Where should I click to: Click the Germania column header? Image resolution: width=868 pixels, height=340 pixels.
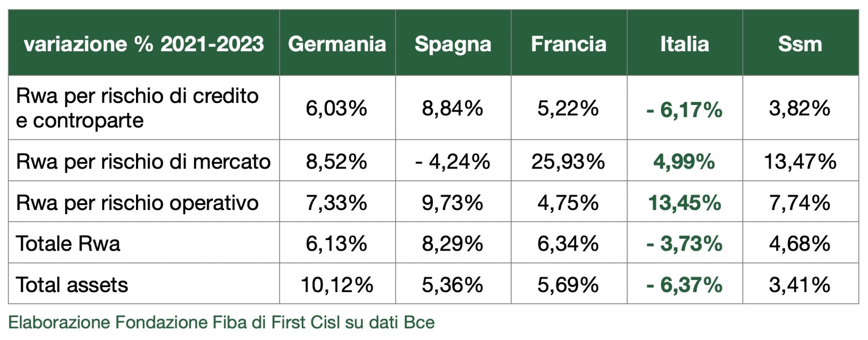[x=337, y=44]
